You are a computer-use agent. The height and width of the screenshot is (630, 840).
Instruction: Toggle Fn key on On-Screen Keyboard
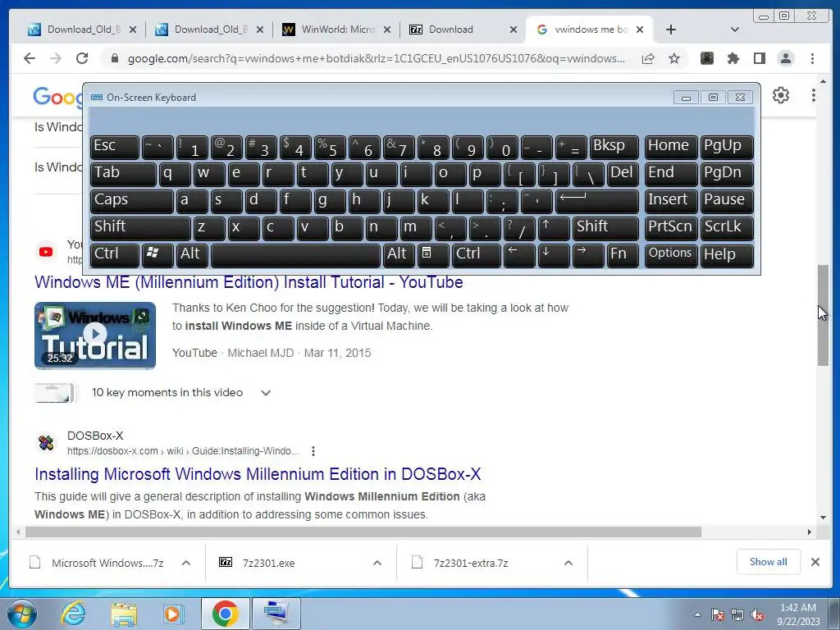click(x=623, y=256)
